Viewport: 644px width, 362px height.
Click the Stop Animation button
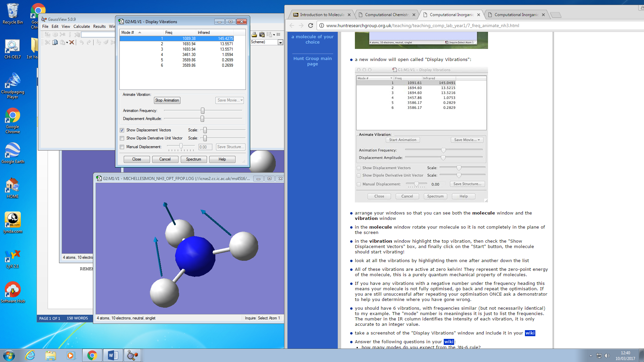[167, 100]
